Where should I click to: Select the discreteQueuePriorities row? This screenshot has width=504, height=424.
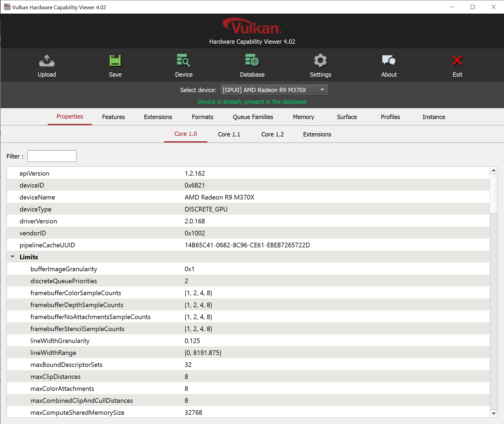pyautogui.click(x=248, y=281)
